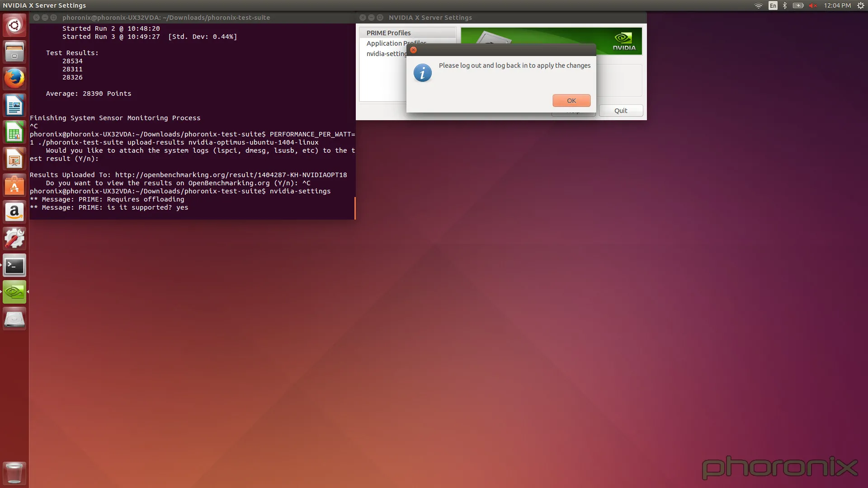Minimize the NVIDIA X Server Settings window
868x488 pixels.
tap(371, 18)
